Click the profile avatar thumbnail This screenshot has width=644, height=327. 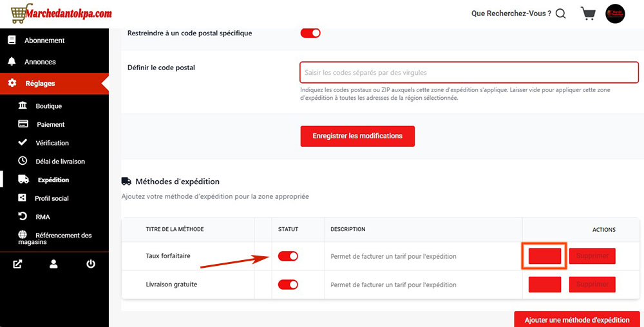(x=615, y=14)
